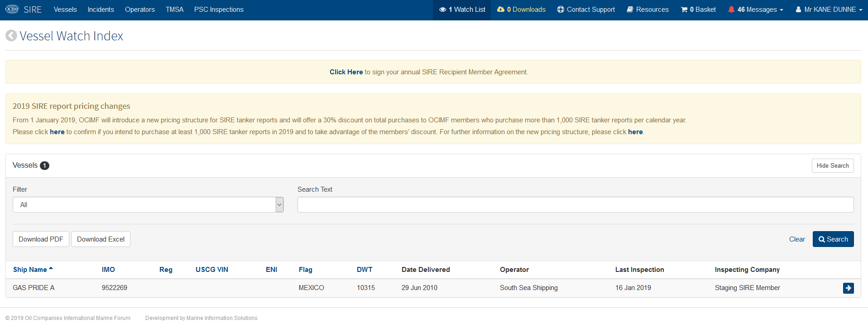Sort by the DWT column header
The height and width of the screenshot is (334, 868).
pos(364,270)
